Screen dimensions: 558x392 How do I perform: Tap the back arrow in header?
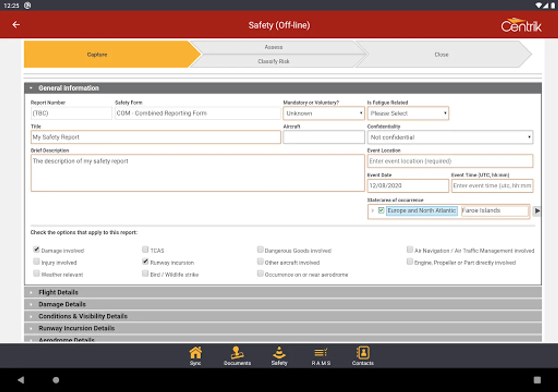[x=16, y=25]
